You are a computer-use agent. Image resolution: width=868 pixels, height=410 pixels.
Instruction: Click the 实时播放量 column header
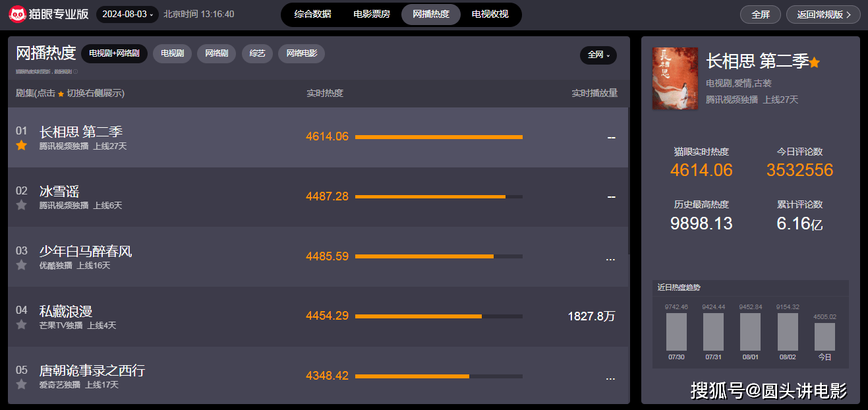click(594, 94)
